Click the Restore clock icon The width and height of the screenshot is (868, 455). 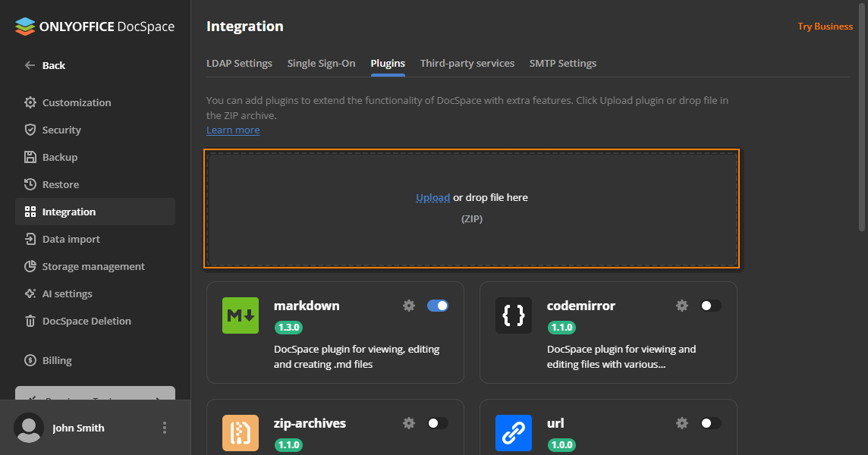[30, 184]
